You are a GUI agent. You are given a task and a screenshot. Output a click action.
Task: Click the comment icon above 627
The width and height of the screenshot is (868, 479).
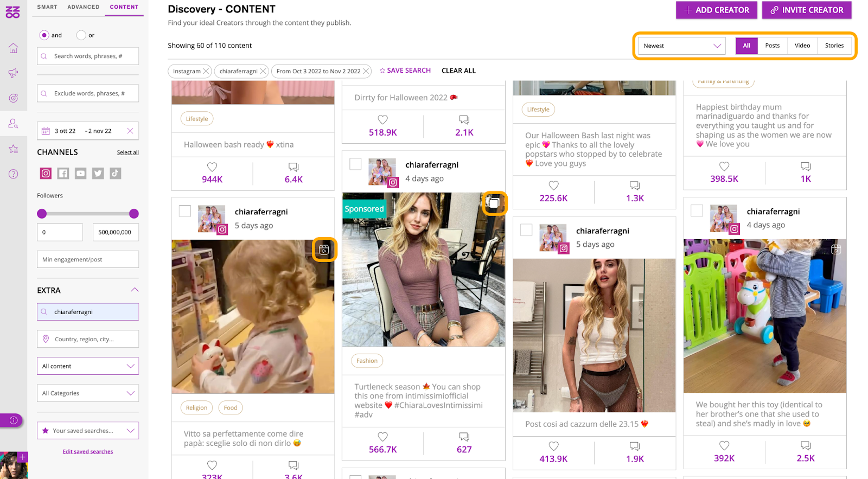(x=464, y=437)
